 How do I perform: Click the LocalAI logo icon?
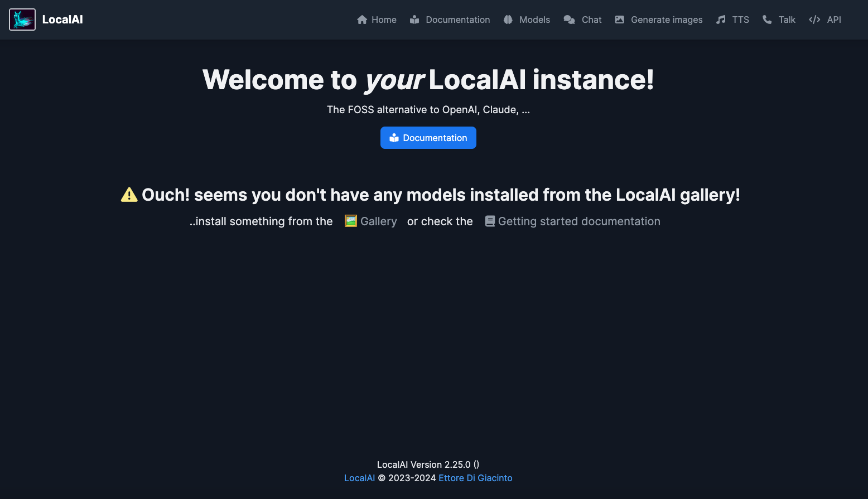[x=22, y=19]
